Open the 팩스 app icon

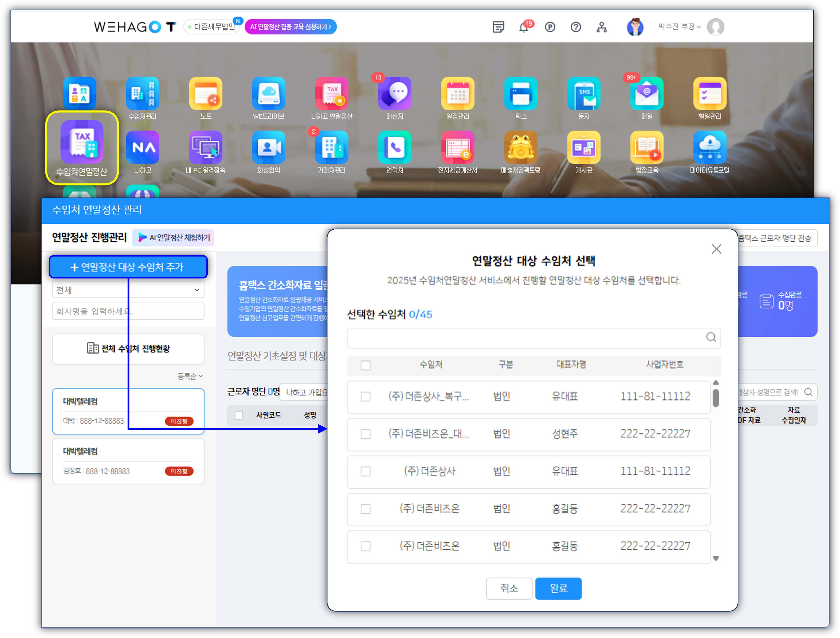pos(521,94)
